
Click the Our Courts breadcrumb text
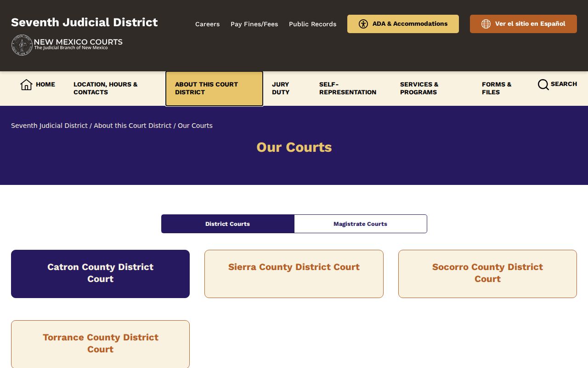[195, 126]
